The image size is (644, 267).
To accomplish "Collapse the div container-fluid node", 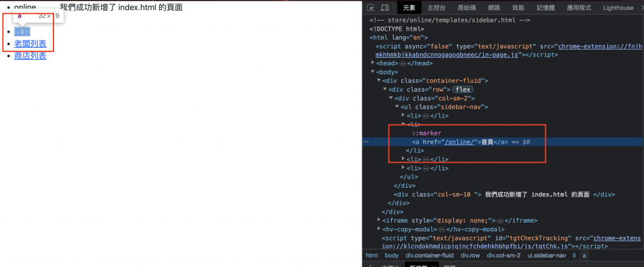I will point(379,80).
